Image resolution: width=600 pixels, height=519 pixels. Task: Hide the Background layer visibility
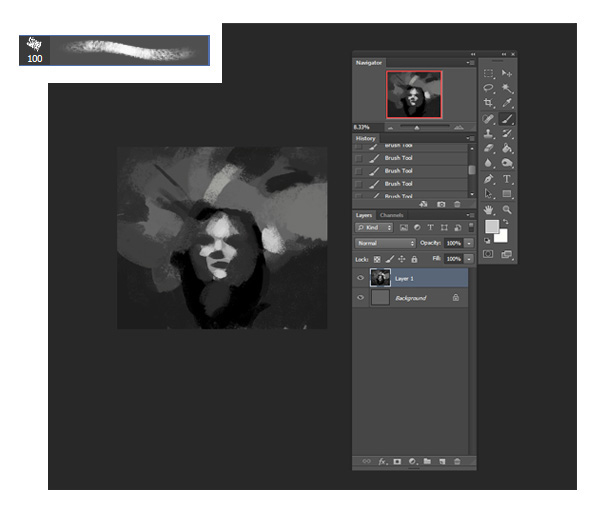[x=360, y=297]
